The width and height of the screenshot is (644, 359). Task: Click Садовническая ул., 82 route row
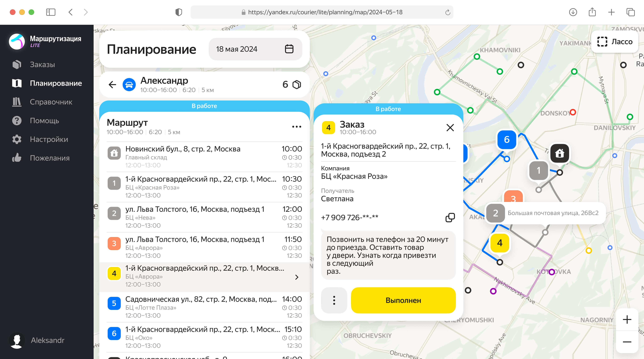(x=205, y=307)
